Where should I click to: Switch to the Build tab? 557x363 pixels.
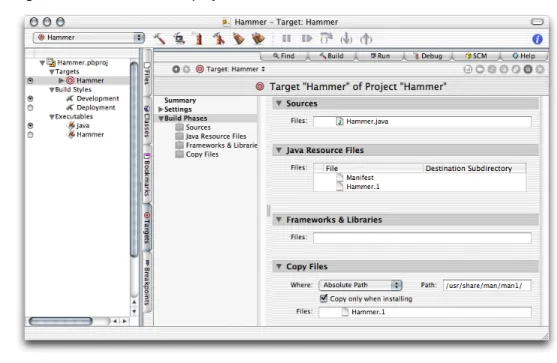(331, 56)
